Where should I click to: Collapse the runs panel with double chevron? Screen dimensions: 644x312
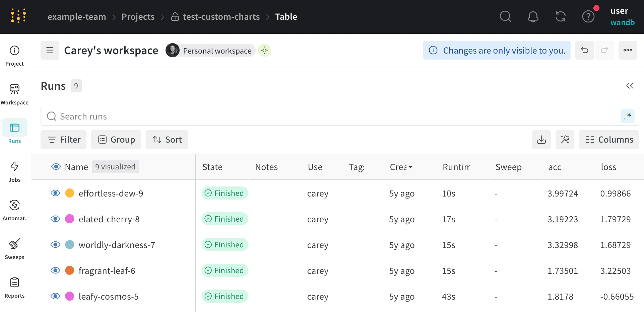coord(630,86)
